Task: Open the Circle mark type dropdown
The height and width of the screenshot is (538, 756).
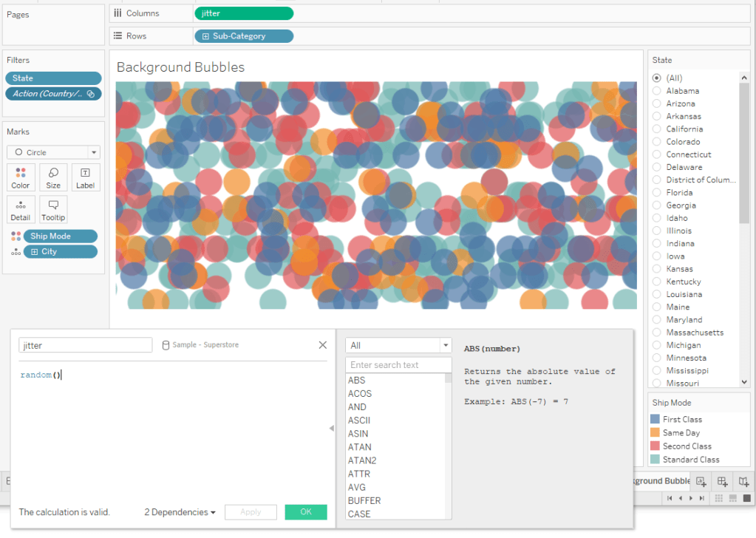Action: (x=53, y=152)
